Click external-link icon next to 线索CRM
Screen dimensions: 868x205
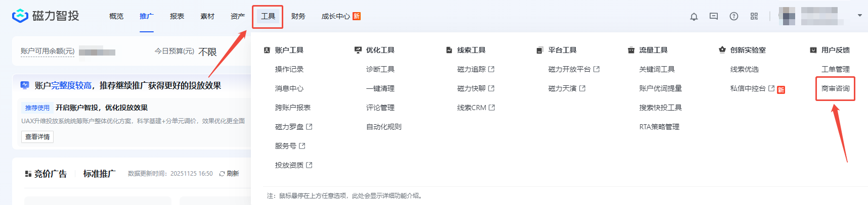tap(492, 108)
